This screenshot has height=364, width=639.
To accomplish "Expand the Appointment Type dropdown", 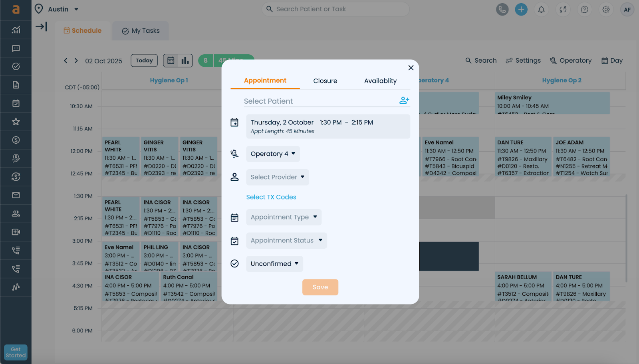I will point(284,217).
